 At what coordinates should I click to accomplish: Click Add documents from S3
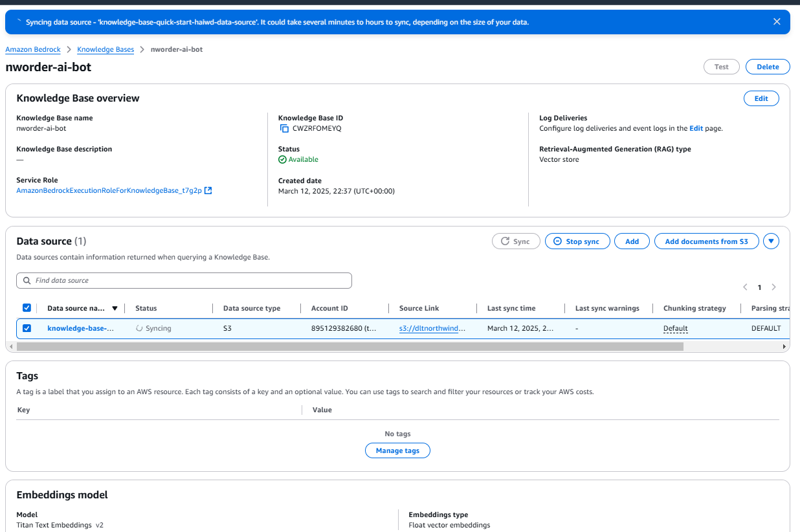[x=707, y=241]
